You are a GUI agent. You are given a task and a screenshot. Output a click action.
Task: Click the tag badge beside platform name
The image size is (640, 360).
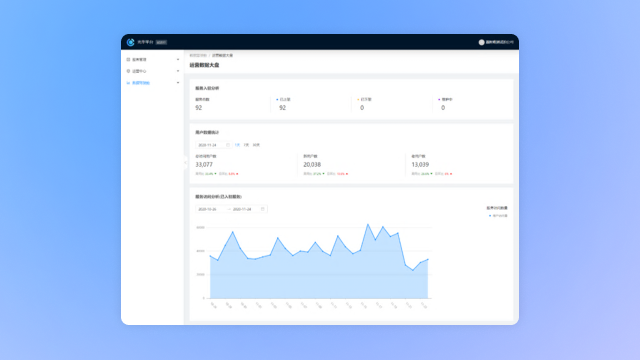pyautogui.click(x=161, y=42)
